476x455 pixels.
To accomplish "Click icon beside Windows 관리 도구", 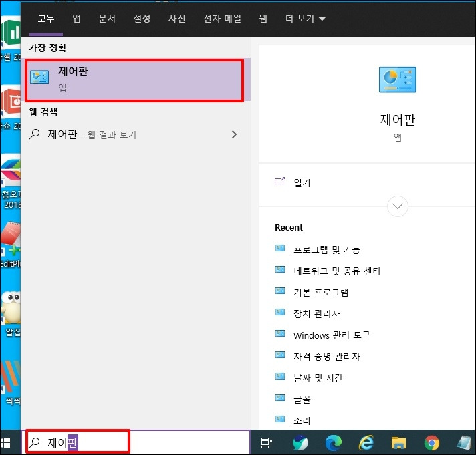I will [280, 333].
